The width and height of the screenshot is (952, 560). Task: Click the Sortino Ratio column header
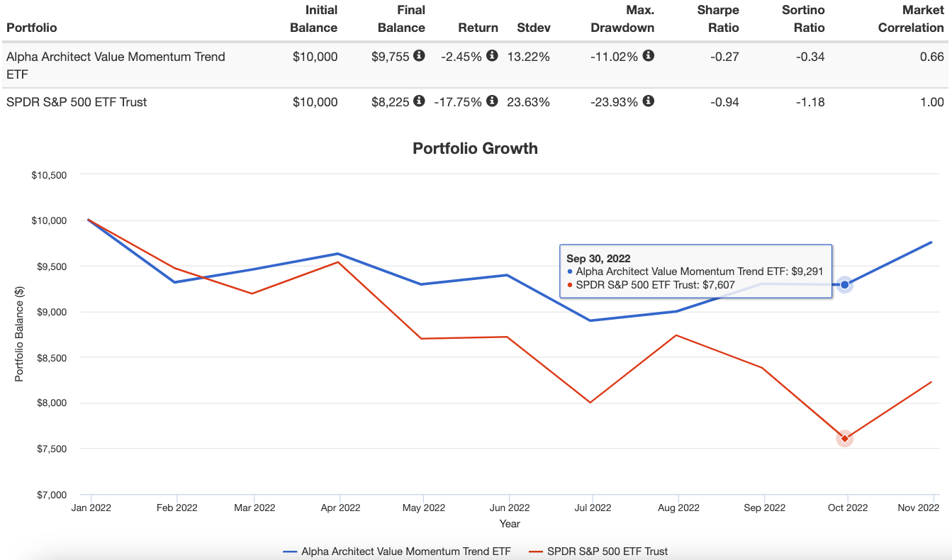[804, 19]
